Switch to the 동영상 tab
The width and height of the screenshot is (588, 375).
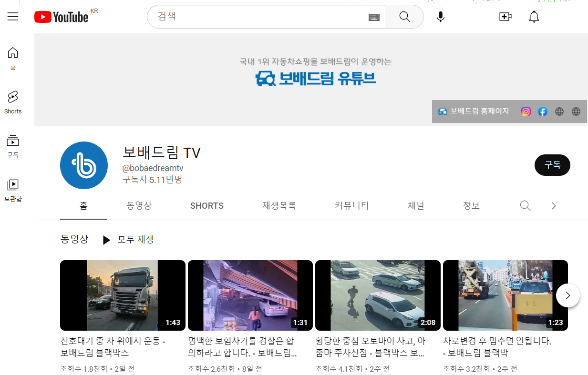click(x=139, y=205)
